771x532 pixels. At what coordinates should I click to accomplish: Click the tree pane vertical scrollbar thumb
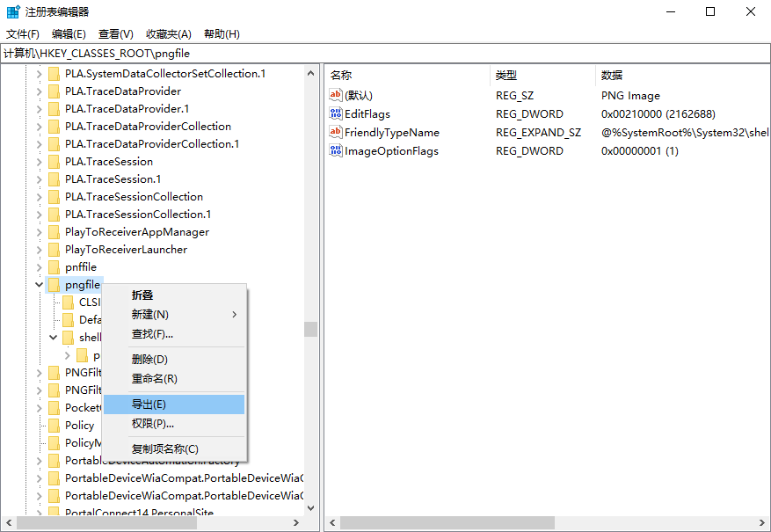point(310,329)
